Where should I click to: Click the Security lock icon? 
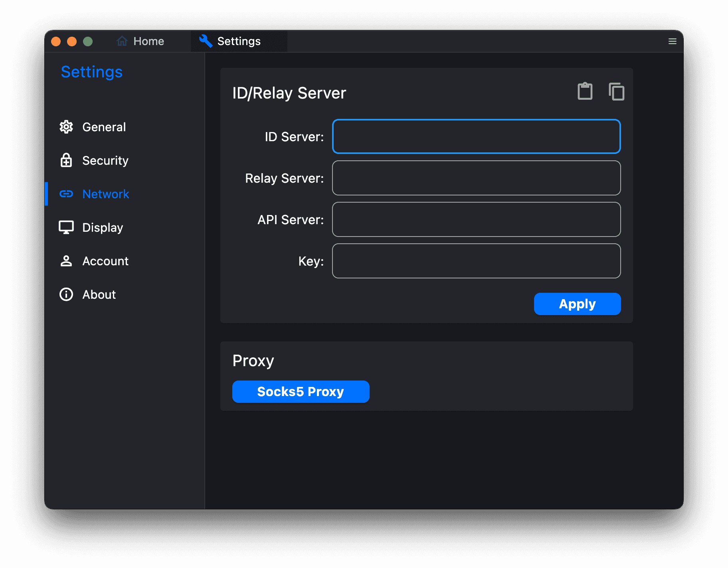click(66, 160)
